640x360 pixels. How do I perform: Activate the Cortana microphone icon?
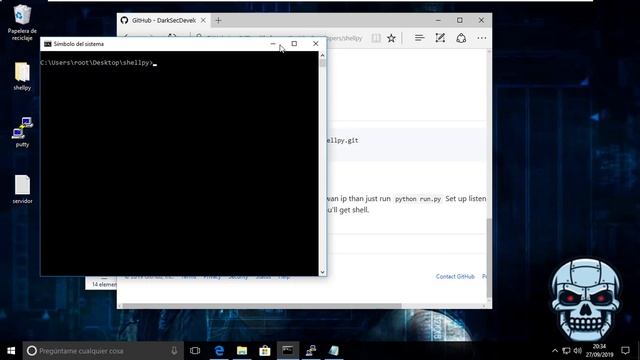(174, 351)
